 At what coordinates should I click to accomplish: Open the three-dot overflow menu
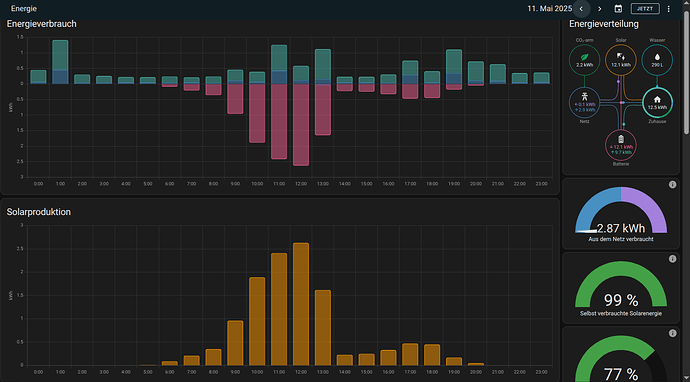668,9
